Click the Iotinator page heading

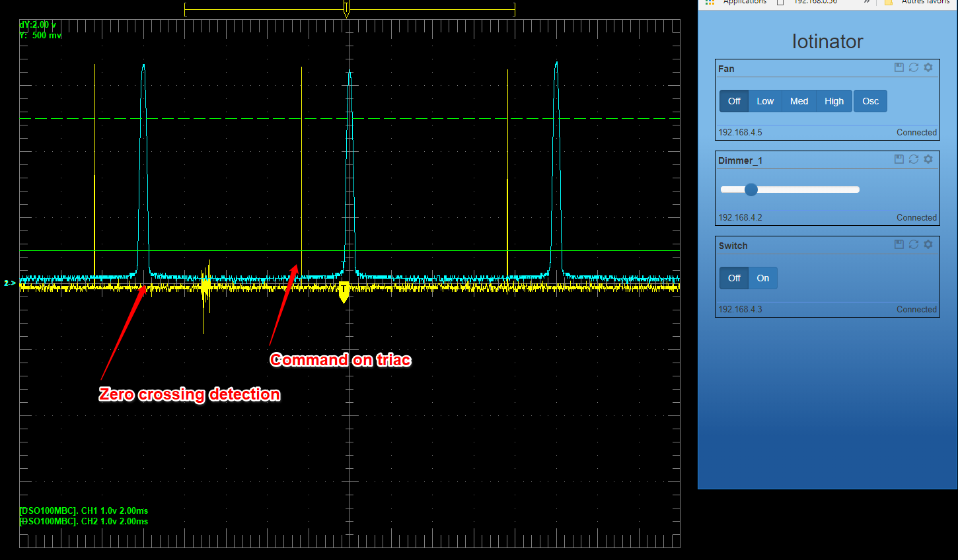[x=827, y=42]
